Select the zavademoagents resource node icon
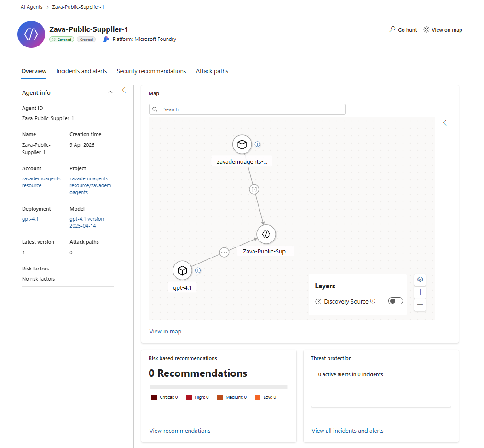Viewport: 484px width, 448px height. (242, 144)
